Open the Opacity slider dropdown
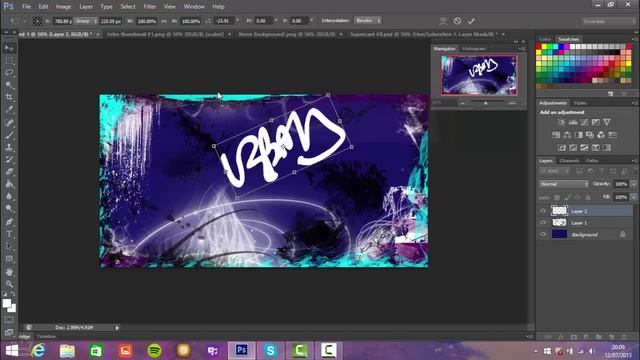 click(x=633, y=184)
